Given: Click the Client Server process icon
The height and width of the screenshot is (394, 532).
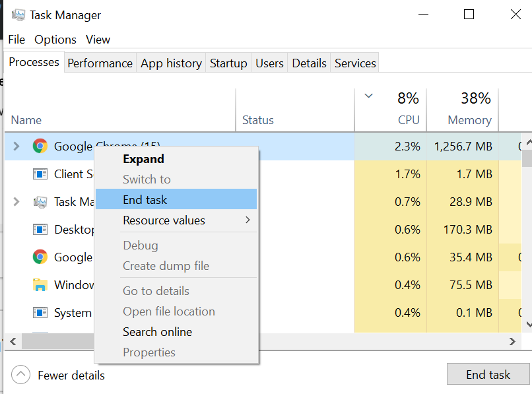Looking at the screenshot, I should 40,174.
